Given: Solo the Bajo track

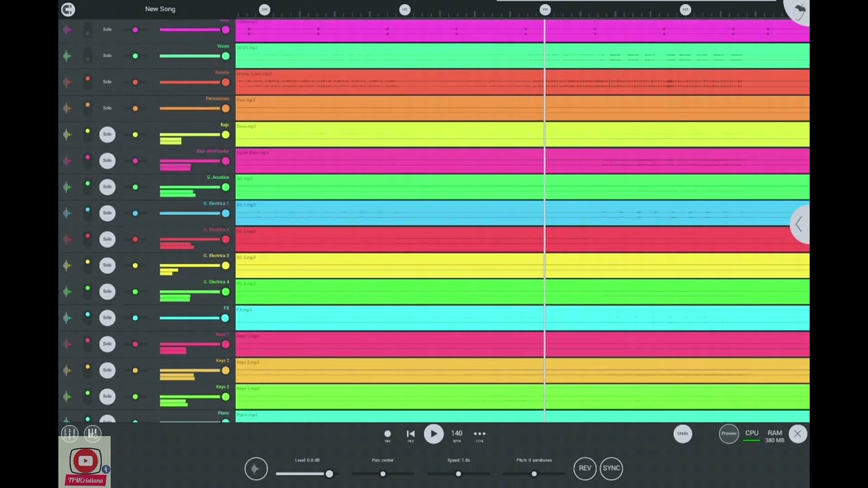Looking at the screenshot, I should click(x=107, y=134).
